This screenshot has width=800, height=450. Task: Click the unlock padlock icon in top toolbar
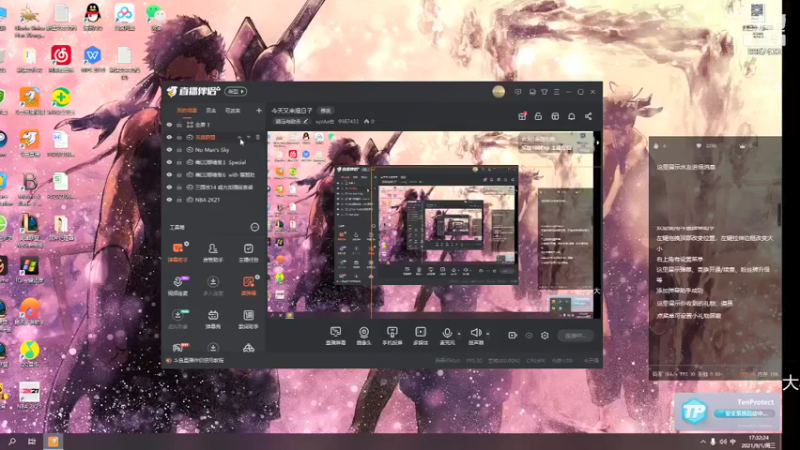[538, 116]
